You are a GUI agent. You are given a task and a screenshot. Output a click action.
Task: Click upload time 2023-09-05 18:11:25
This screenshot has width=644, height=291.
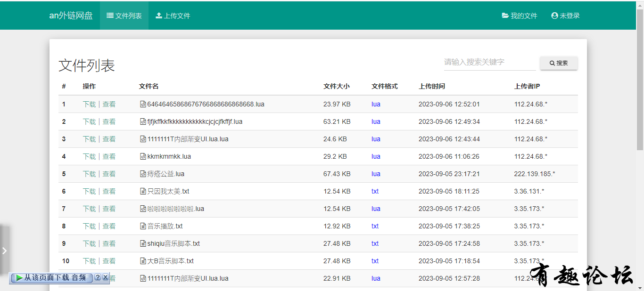click(x=449, y=191)
